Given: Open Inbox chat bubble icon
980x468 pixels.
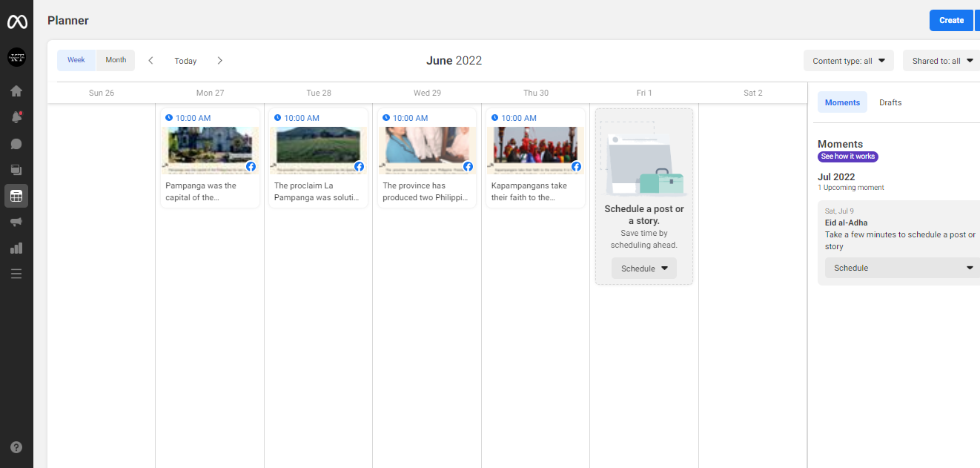Looking at the screenshot, I should 16,144.
